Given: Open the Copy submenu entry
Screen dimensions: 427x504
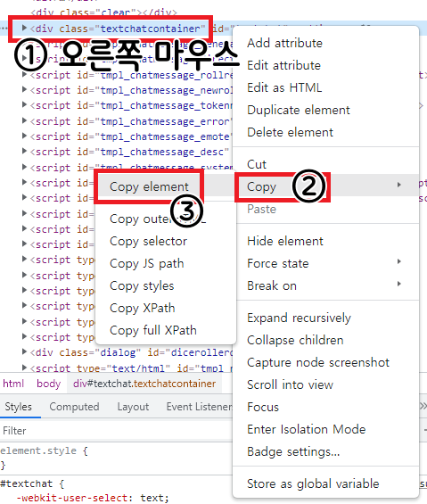Looking at the screenshot, I should pyautogui.click(x=325, y=186).
